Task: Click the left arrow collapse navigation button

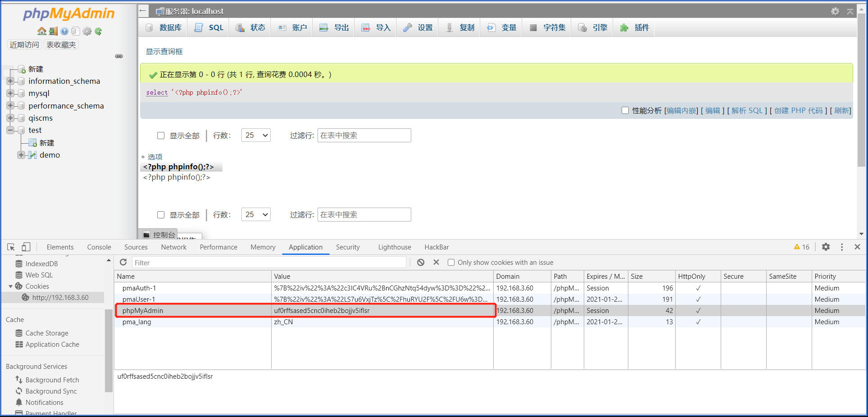Action: [x=143, y=11]
